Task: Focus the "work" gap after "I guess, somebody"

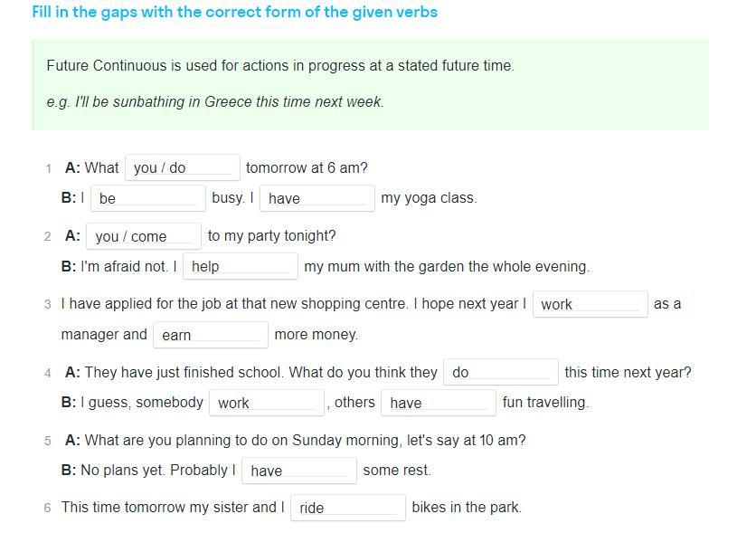Action: [266, 403]
